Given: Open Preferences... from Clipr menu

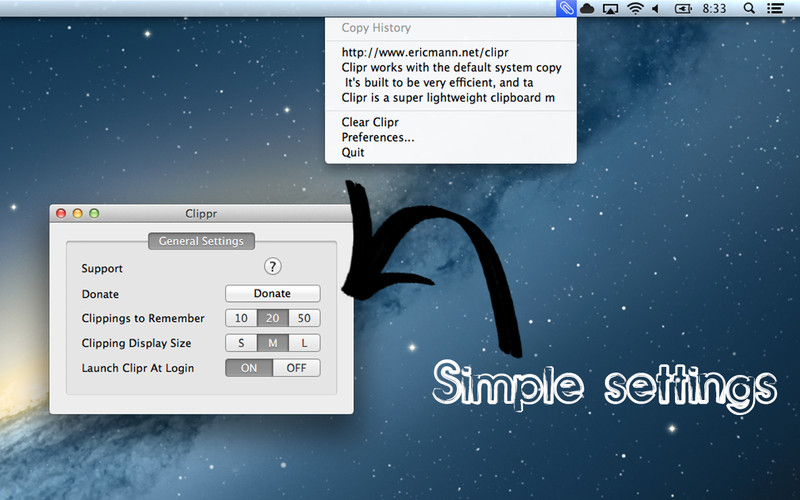Looking at the screenshot, I should click(451, 137).
